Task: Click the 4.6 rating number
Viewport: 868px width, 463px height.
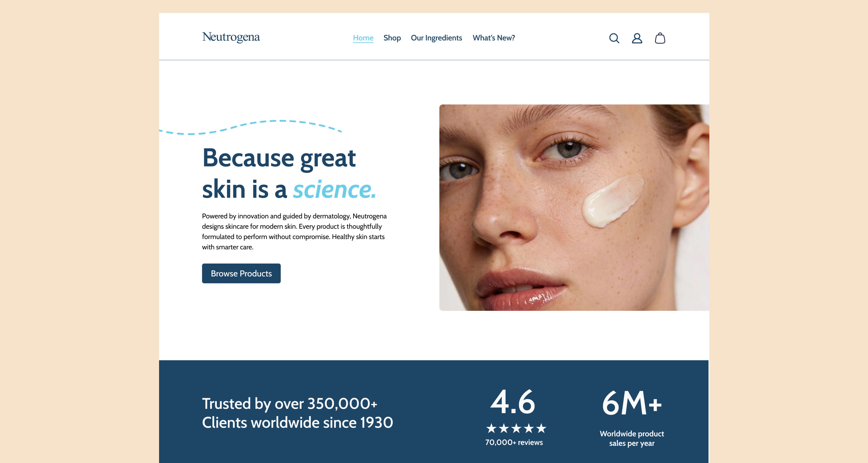Action: tap(512, 402)
